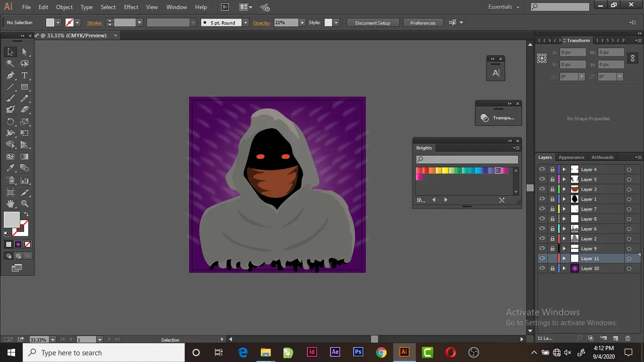Toggle visibility of Layer 3
The height and width of the screenshot is (362, 644).
pos(542,189)
